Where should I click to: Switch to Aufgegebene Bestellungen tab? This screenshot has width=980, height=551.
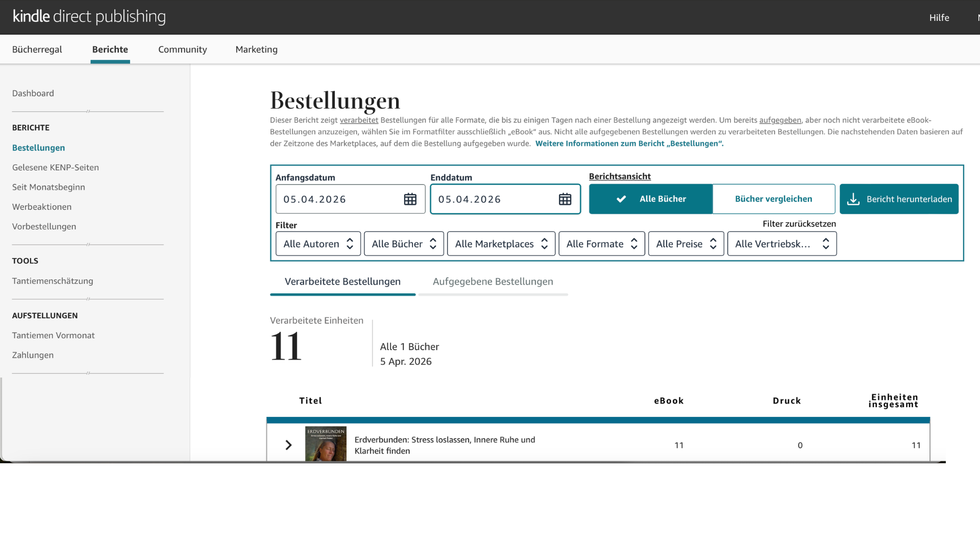(493, 282)
